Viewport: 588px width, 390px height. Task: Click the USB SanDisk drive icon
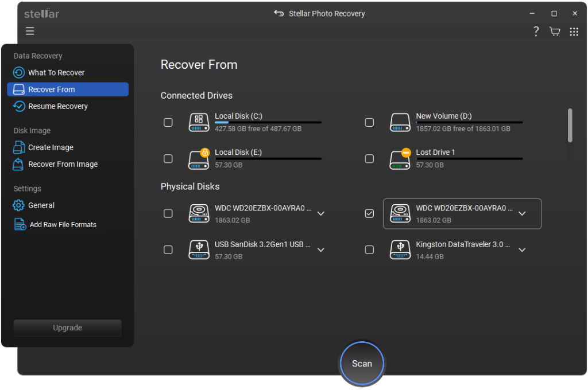click(199, 250)
